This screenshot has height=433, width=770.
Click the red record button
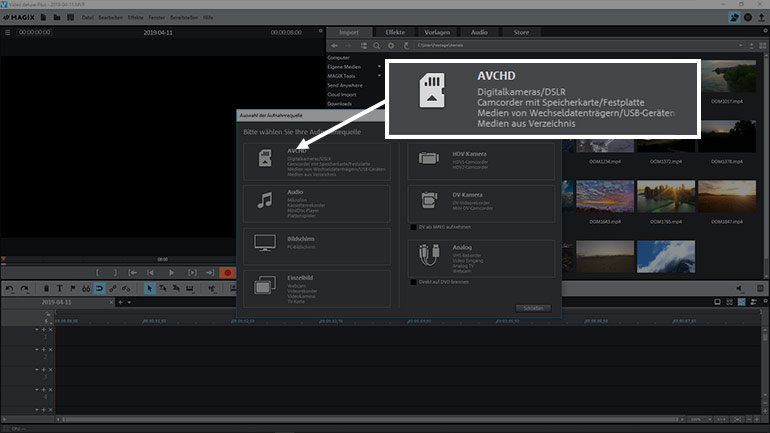227,272
